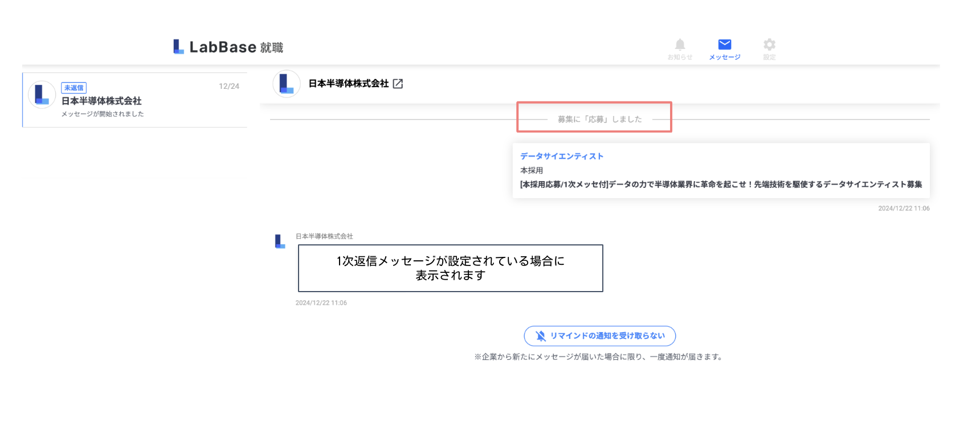Click the note starting with ※企業から新たにメッセージが届いた場合

coord(599,357)
